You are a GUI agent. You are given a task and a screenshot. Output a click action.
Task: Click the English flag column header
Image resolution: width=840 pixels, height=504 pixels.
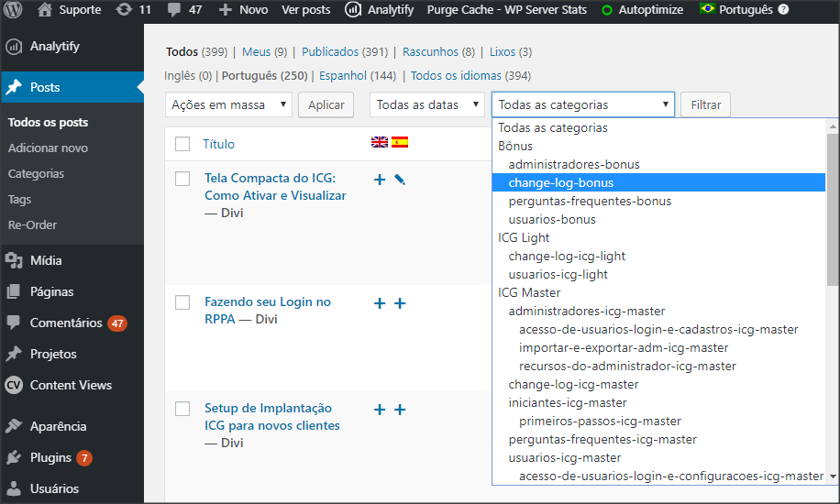[x=380, y=142]
